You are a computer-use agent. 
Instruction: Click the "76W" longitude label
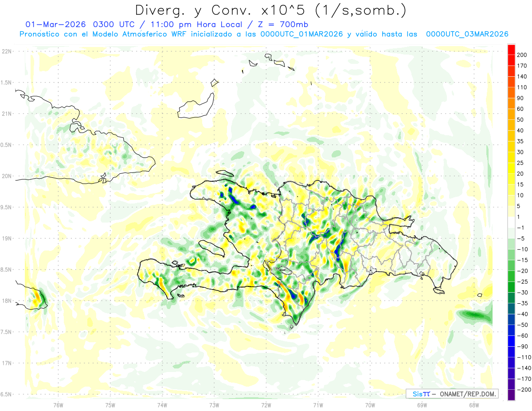[x=58, y=405]
